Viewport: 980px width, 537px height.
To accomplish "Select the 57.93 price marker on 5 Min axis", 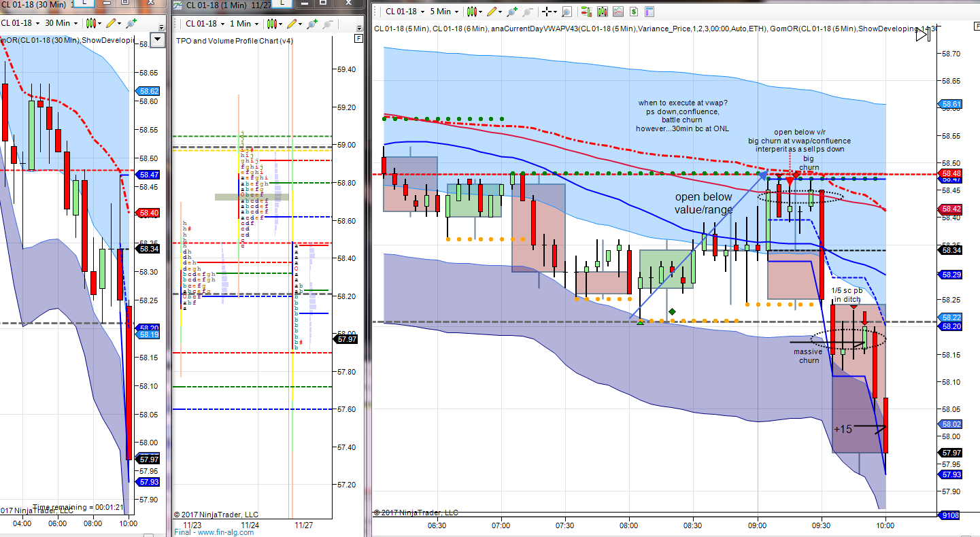I will pos(950,474).
